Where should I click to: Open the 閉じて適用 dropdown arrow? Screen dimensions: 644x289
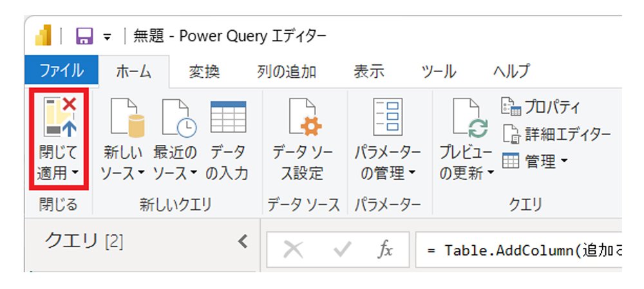pos(75,173)
